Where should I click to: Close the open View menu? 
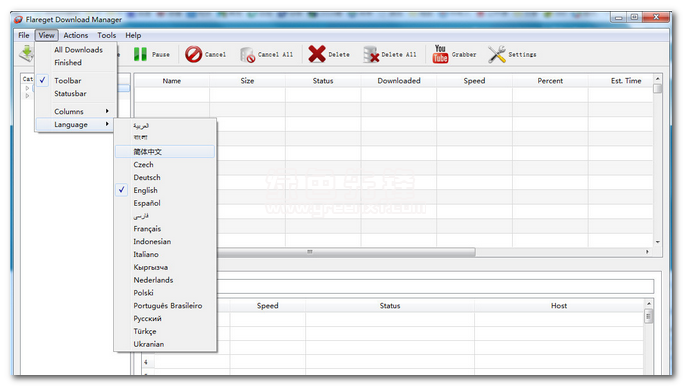(x=46, y=35)
